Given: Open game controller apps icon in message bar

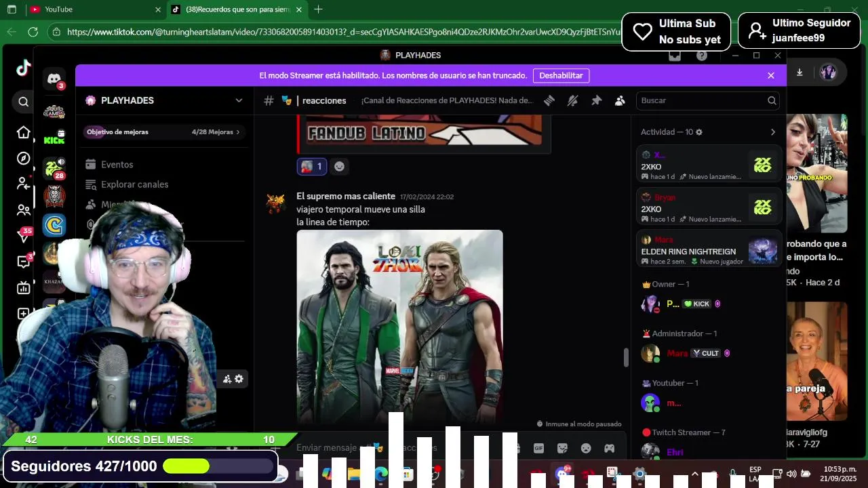Looking at the screenshot, I should 610,448.
